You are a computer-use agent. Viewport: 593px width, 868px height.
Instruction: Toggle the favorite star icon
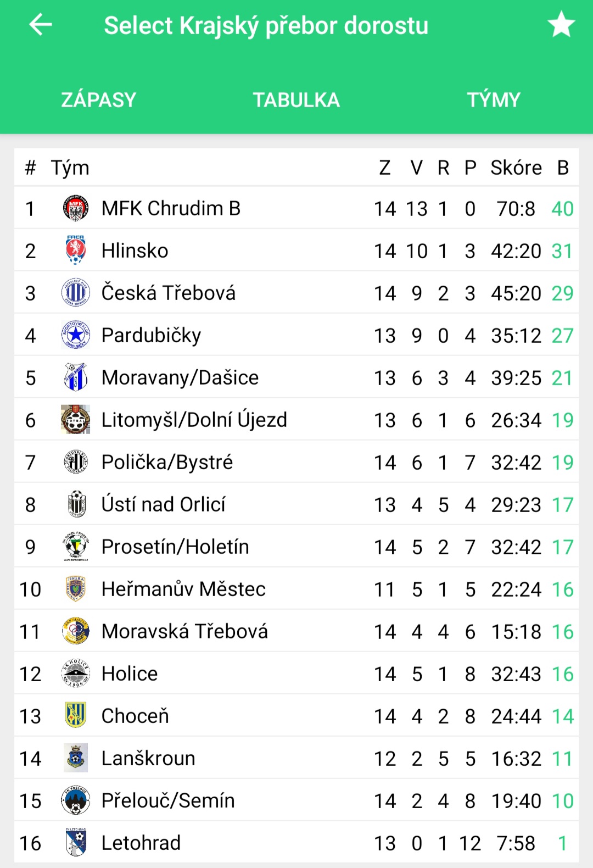pyautogui.click(x=561, y=25)
